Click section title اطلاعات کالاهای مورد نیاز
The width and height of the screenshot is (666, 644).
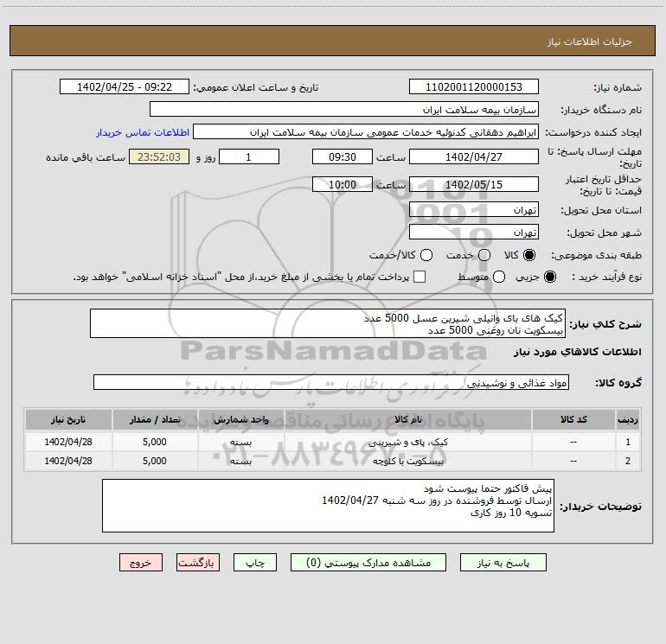(577, 352)
